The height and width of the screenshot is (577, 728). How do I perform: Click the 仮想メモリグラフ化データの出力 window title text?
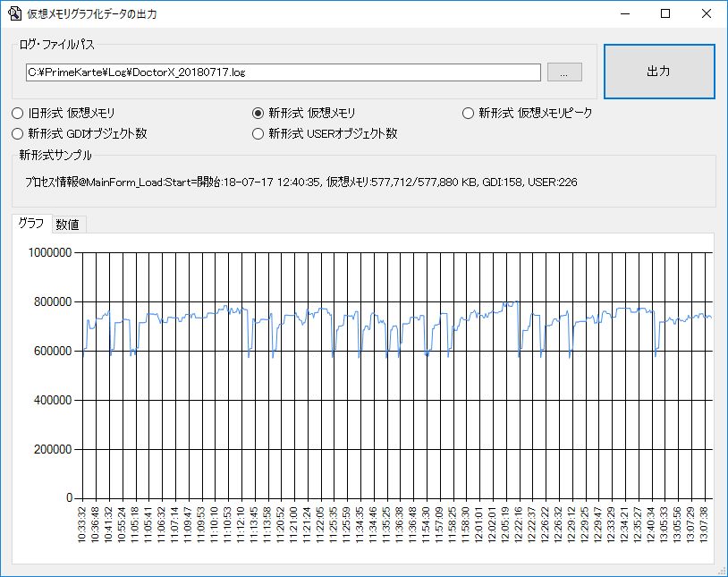[x=92, y=14]
